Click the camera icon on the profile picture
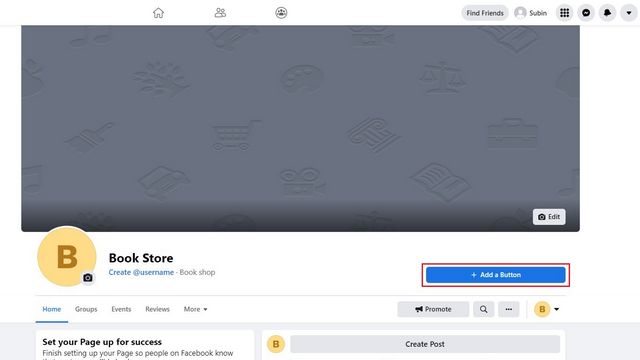 click(x=88, y=278)
